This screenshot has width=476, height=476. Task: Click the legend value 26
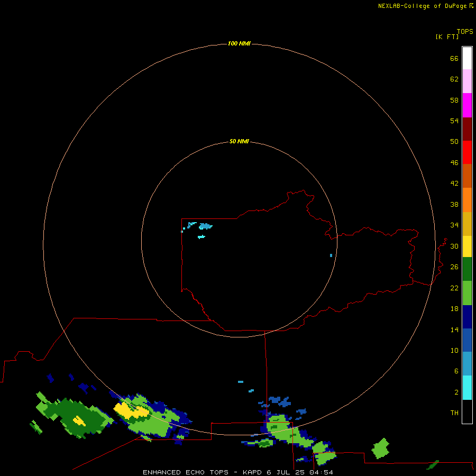(x=454, y=267)
